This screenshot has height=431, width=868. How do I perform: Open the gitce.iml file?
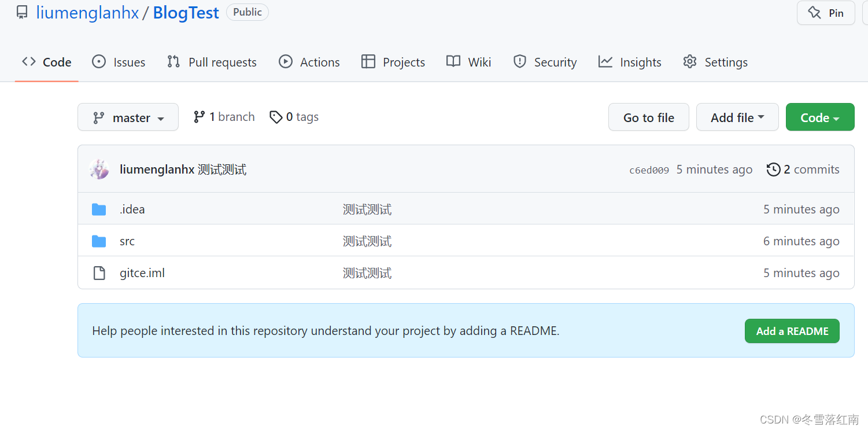click(x=142, y=273)
